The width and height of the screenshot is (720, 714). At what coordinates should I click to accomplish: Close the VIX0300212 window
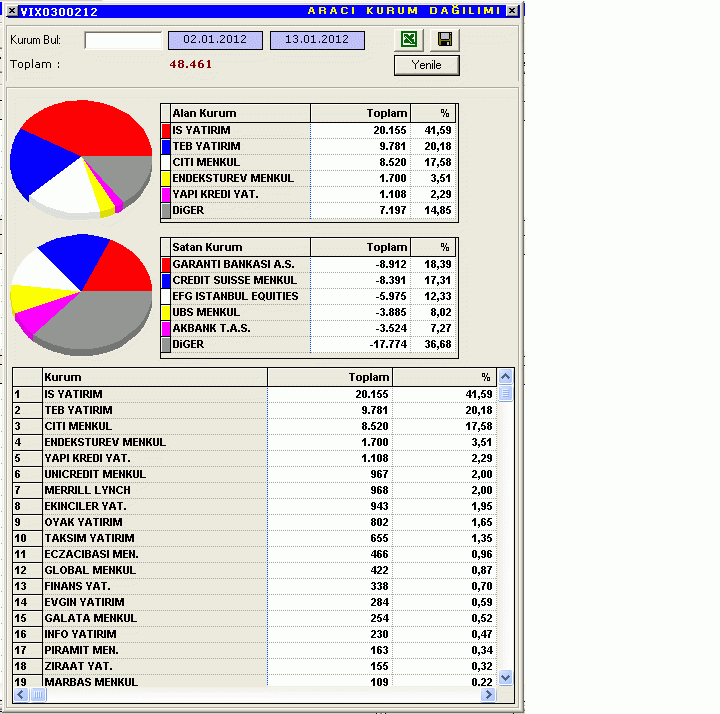[512, 10]
